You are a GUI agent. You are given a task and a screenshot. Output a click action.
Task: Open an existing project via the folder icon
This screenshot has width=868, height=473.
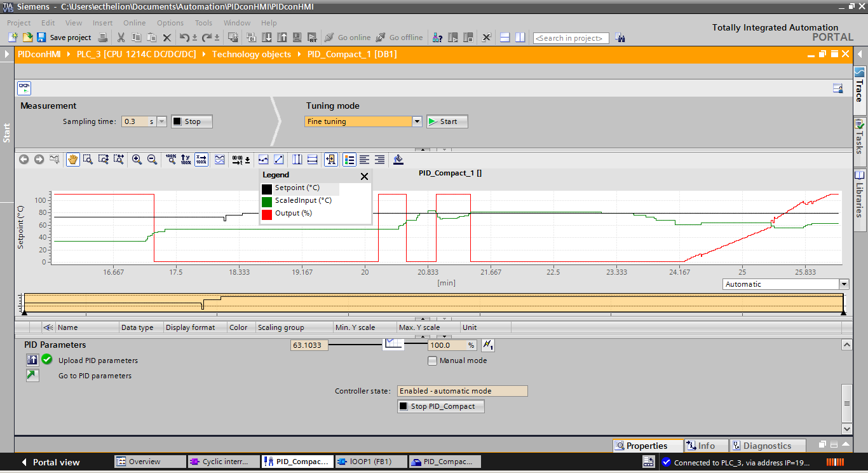point(27,38)
